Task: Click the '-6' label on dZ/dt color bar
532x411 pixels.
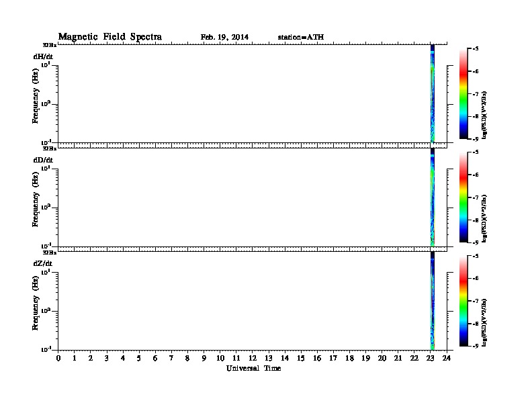Action: [476, 278]
